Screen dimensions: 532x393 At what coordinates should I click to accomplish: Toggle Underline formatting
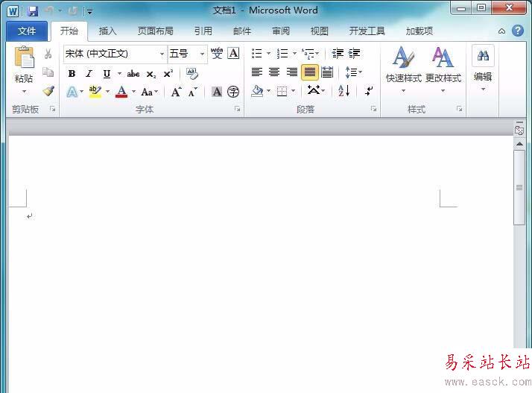[x=107, y=74]
